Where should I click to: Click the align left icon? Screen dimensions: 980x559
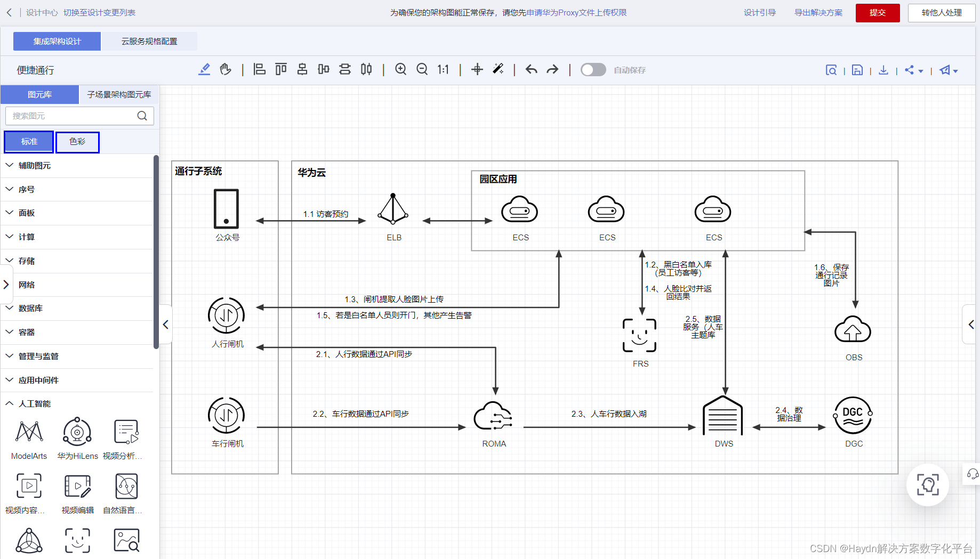(x=260, y=69)
